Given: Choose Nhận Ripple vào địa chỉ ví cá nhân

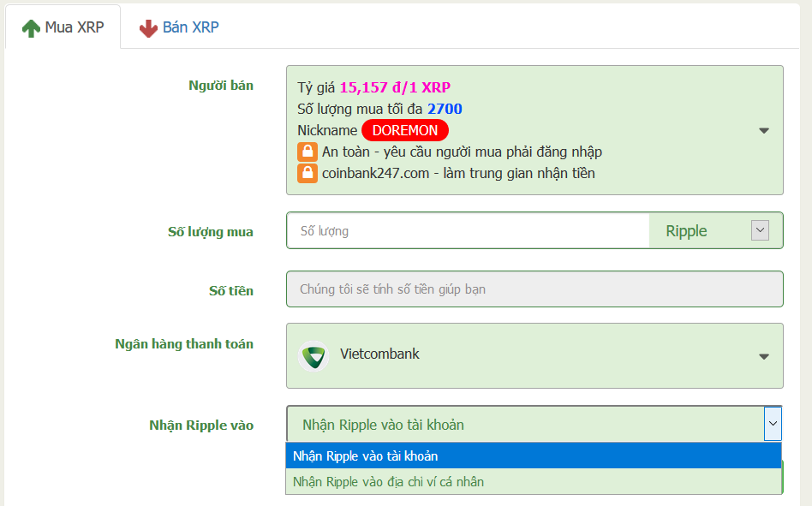Looking at the screenshot, I should [x=534, y=482].
